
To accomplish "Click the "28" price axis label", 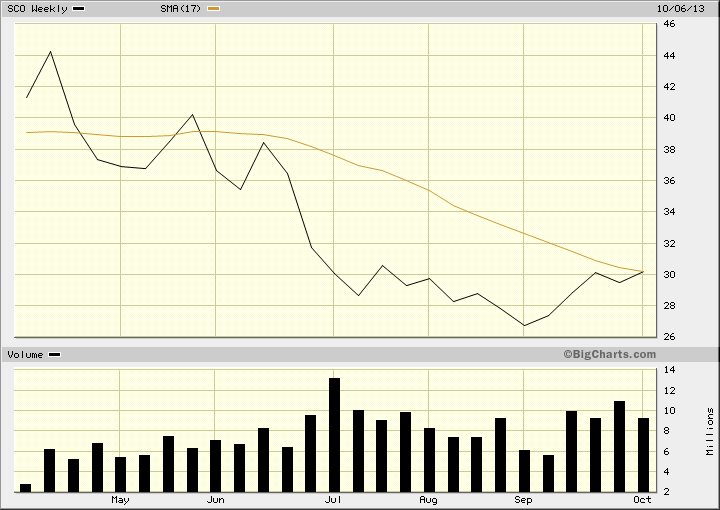I will click(669, 305).
